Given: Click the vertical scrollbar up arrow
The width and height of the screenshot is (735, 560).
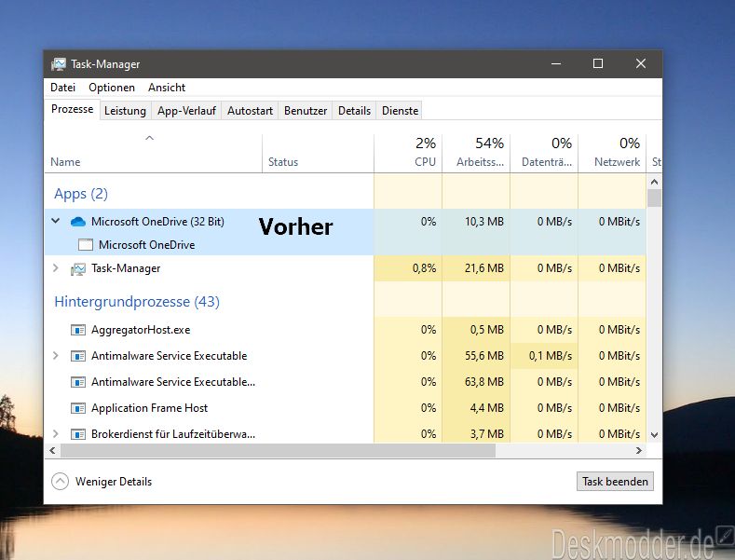Looking at the screenshot, I should (654, 182).
